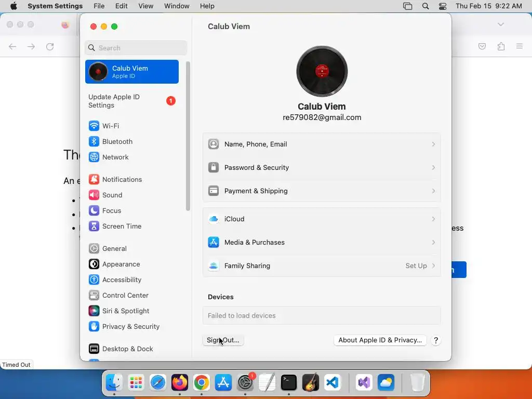Open extensions icon in browser toolbar
The image size is (532, 399).
tap(501, 46)
